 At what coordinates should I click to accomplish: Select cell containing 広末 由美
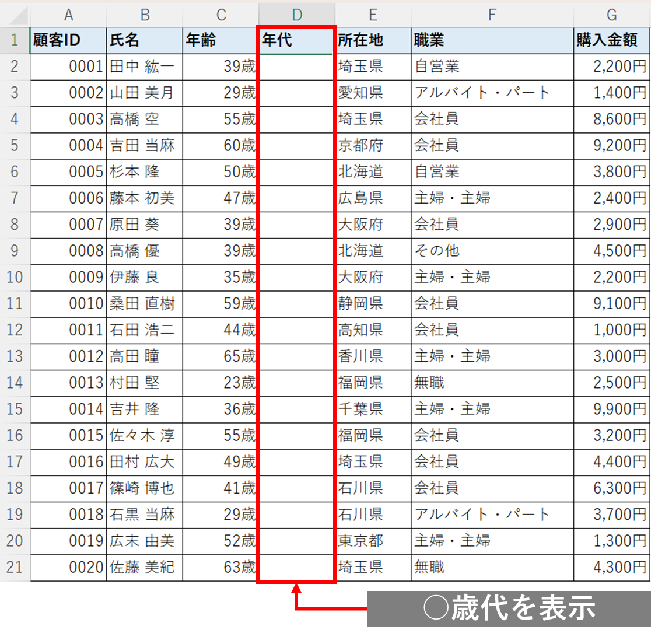coord(145,541)
